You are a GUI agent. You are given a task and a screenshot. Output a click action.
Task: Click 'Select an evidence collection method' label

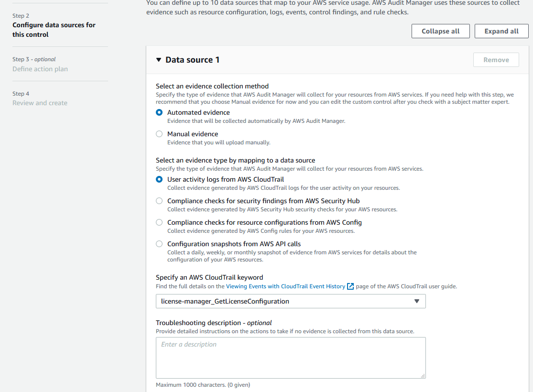click(x=212, y=87)
